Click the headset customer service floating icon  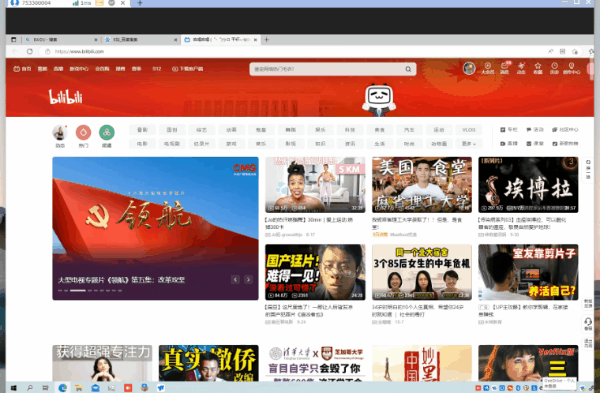[588, 324]
